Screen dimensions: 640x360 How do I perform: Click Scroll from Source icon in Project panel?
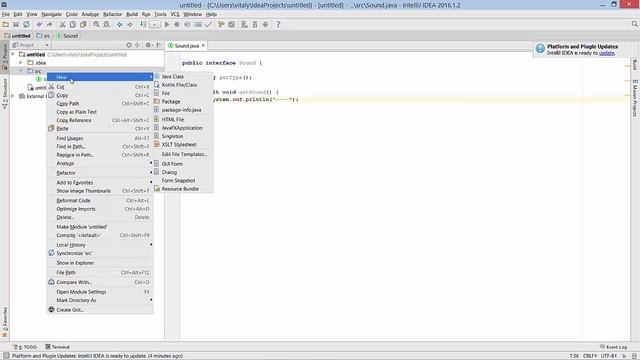pyautogui.click(x=129, y=45)
